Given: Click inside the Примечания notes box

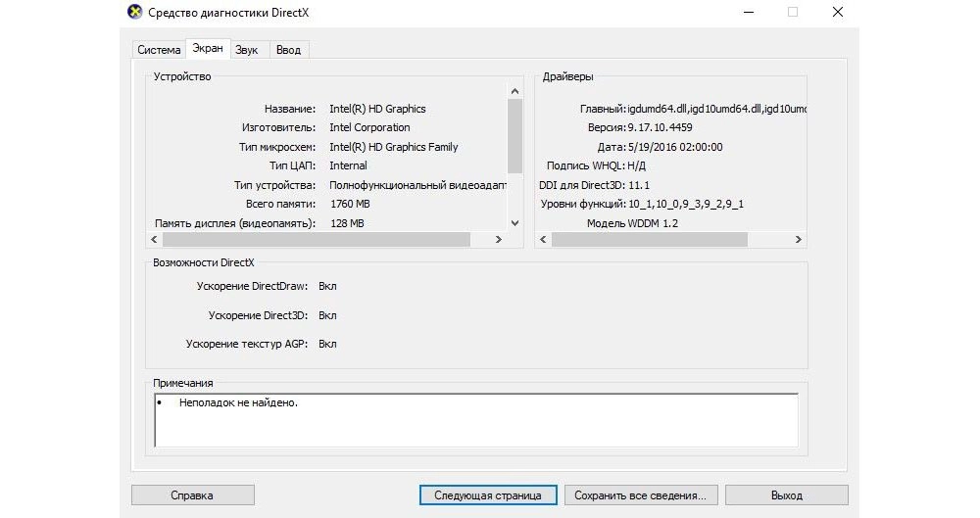Looking at the screenshot, I should click(x=476, y=420).
